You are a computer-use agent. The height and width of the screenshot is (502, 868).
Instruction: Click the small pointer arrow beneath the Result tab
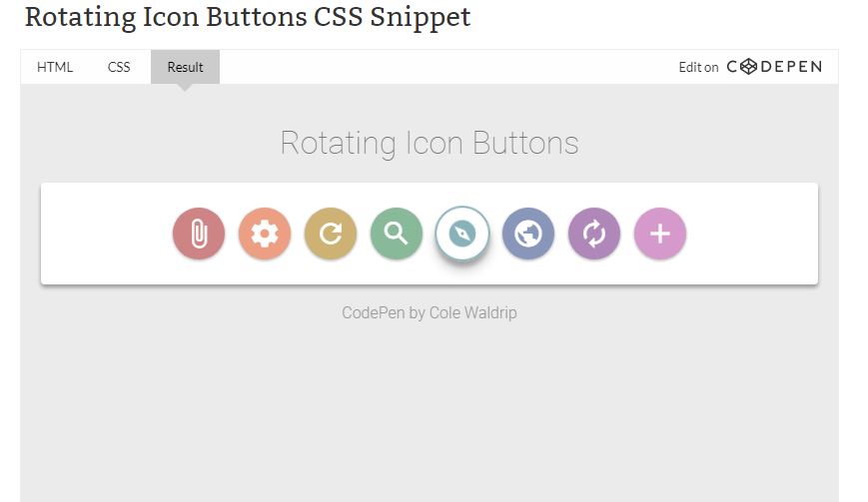tap(186, 88)
